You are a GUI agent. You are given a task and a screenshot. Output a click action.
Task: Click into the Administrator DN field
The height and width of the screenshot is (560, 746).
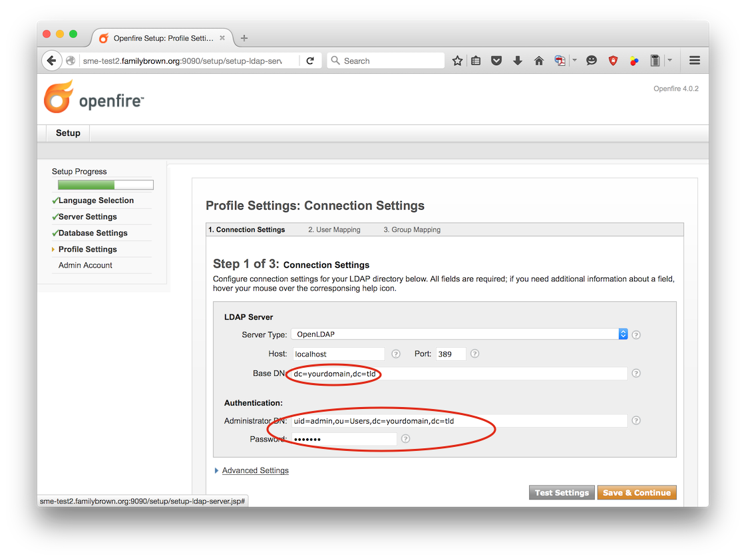pos(459,420)
